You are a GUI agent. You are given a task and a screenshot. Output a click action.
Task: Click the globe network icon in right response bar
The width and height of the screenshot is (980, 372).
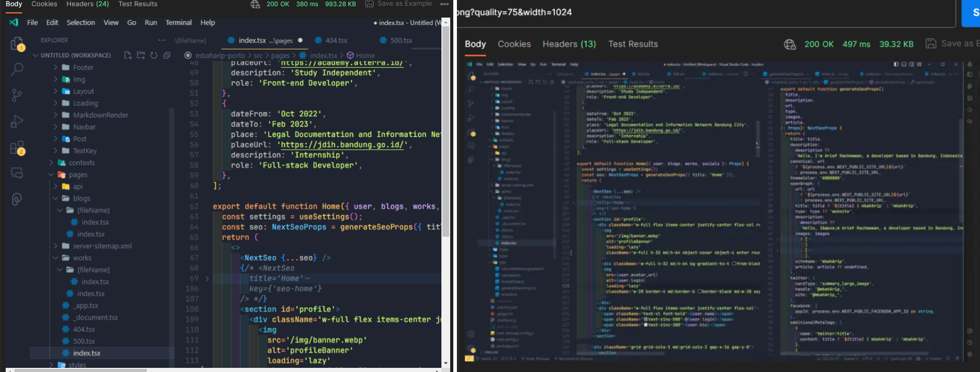tap(790, 44)
